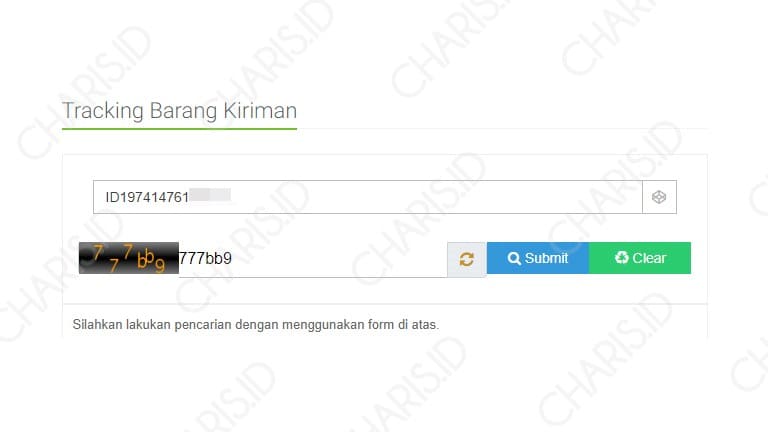This screenshot has width=768, height=432.
Task: Click the black captcha image
Action: pos(129,258)
